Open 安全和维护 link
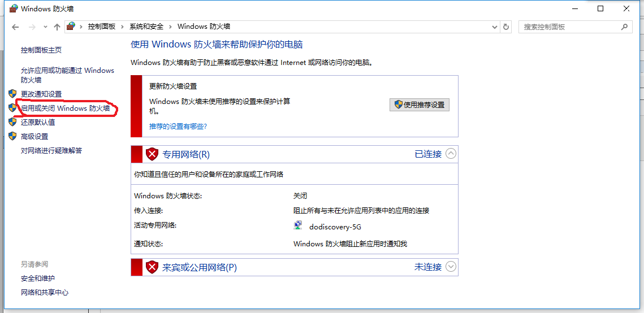 pyautogui.click(x=38, y=278)
